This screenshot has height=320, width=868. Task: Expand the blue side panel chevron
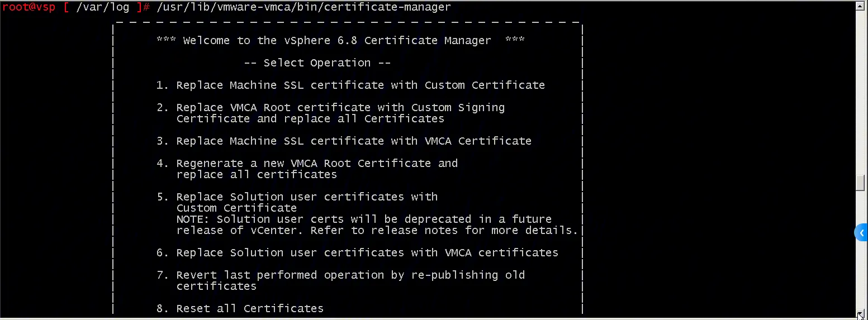tap(861, 233)
